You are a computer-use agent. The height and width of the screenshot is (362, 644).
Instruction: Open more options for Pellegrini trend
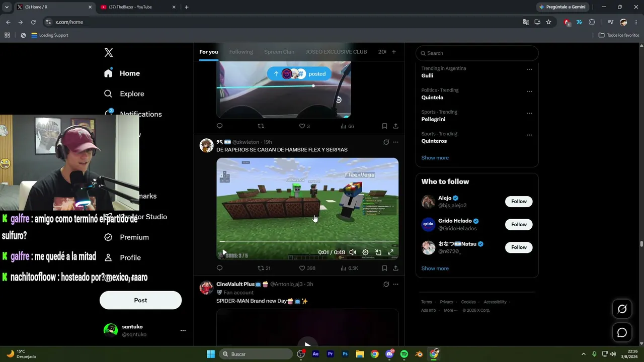pyautogui.click(x=529, y=113)
